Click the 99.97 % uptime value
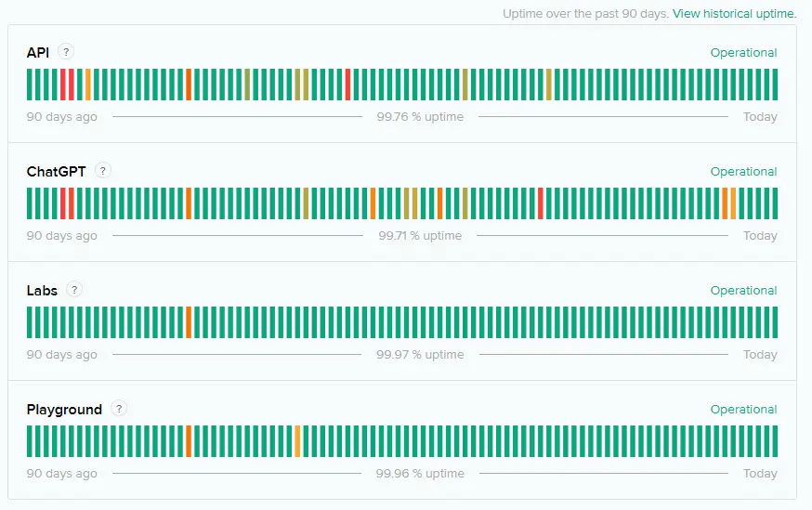This screenshot has width=812, height=510. (x=420, y=355)
